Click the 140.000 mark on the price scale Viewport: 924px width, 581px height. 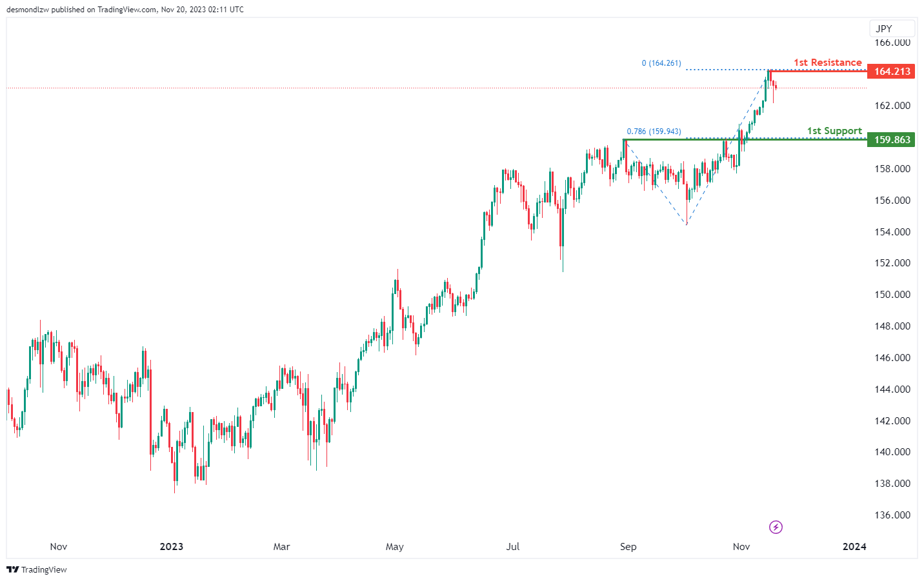point(892,452)
